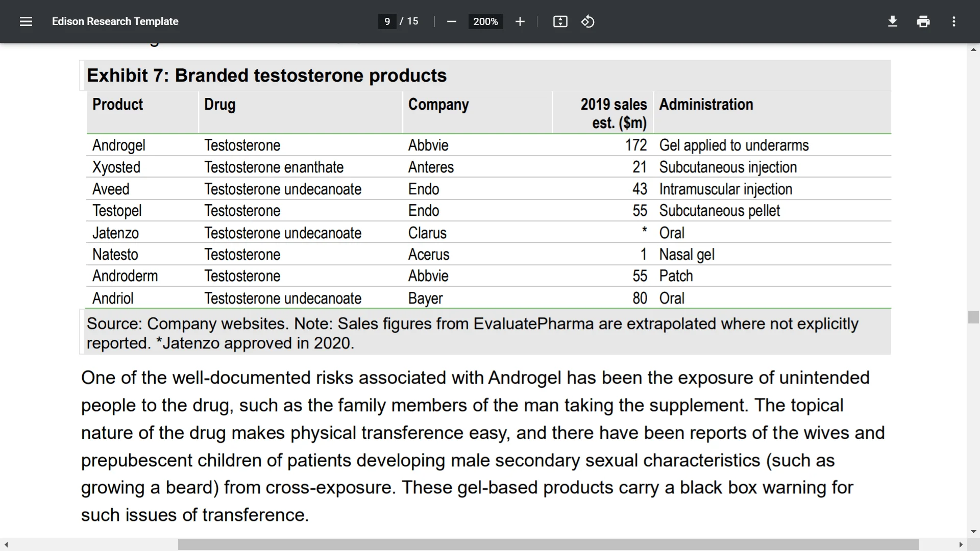The image size is (980, 551).
Task: Click the horizontal scrollbar left arrow
Action: [x=6, y=545]
